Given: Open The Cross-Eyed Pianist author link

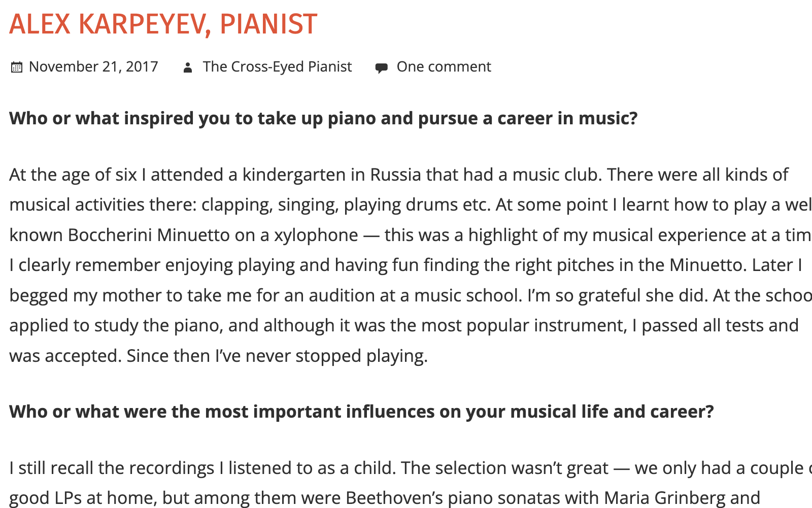Looking at the screenshot, I should tap(277, 66).
